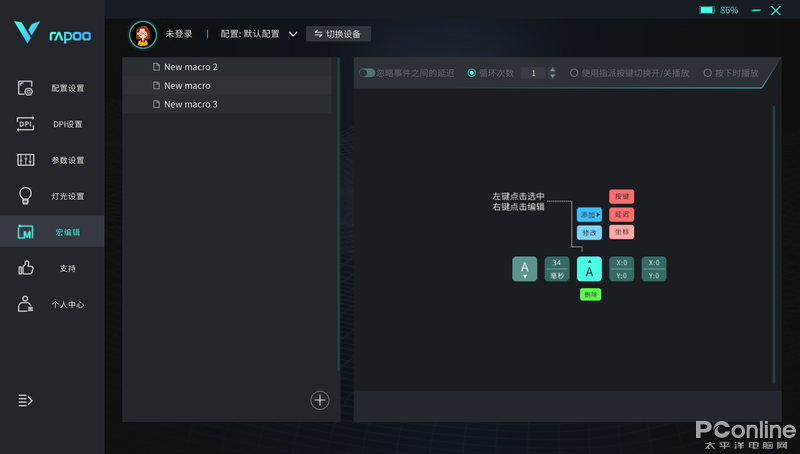Select 宏编辑 macro editor item
The image size is (800, 454).
pyautogui.click(x=52, y=232)
